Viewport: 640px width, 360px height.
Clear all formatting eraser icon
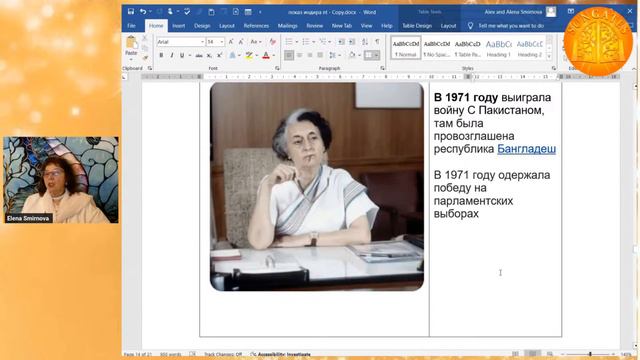272,42
